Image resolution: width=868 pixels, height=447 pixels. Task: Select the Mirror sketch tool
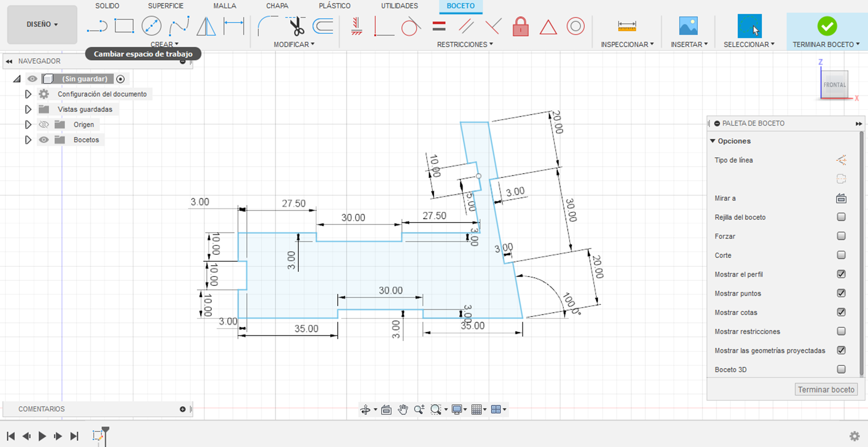(x=206, y=26)
